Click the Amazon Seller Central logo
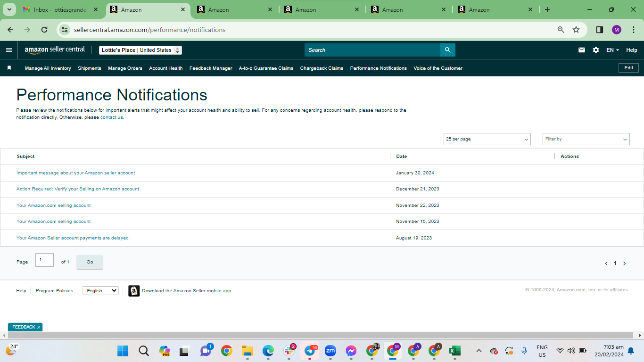The width and height of the screenshot is (644, 362). pyautogui.click(x=55, y=50)
